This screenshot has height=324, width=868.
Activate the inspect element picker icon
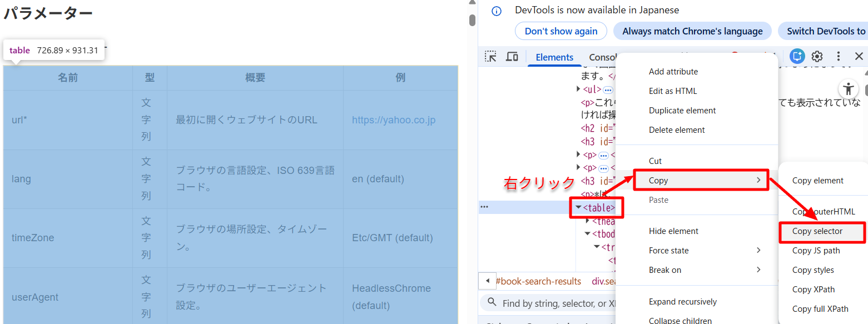tap(490, 57)
